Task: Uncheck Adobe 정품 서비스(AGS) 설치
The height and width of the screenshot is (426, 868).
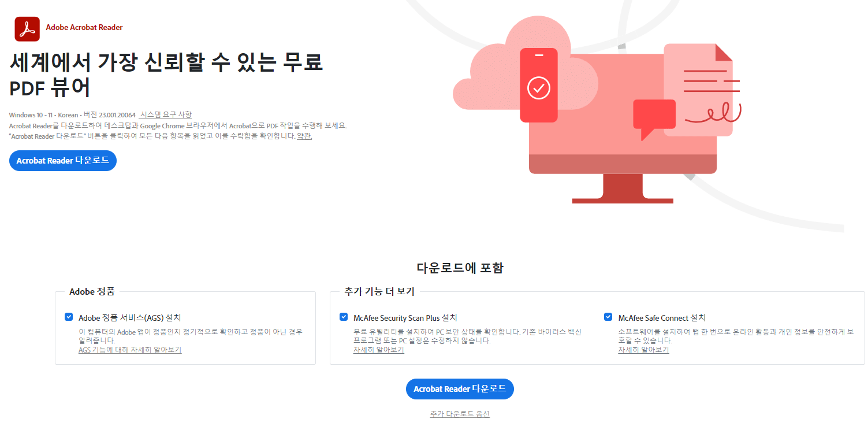Action: 70,317
